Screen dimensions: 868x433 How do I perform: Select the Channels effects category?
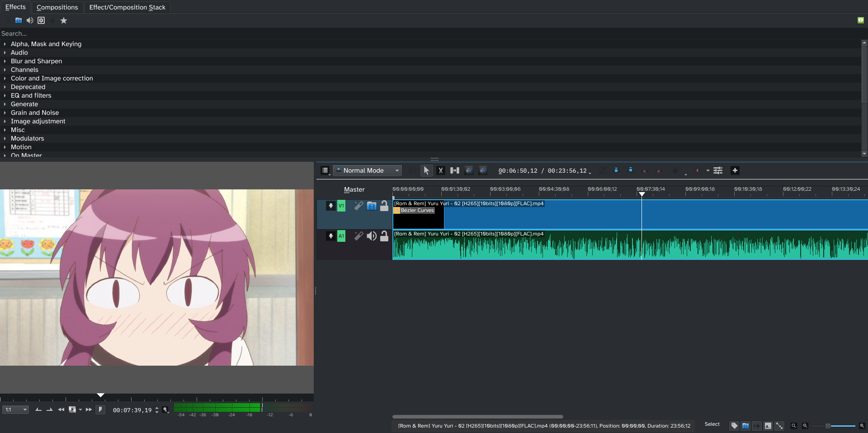24,70
